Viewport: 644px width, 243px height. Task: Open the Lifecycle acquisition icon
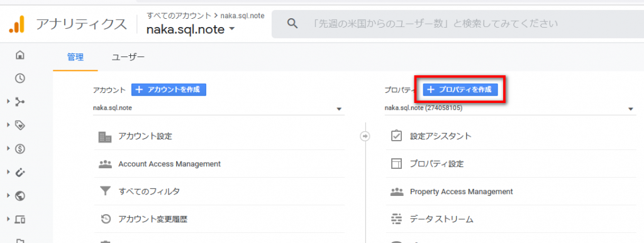(19, 102)
